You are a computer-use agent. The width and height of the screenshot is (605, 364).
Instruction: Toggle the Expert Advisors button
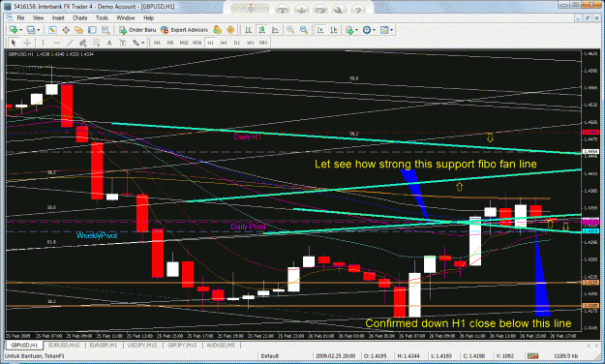click(184, 30)
